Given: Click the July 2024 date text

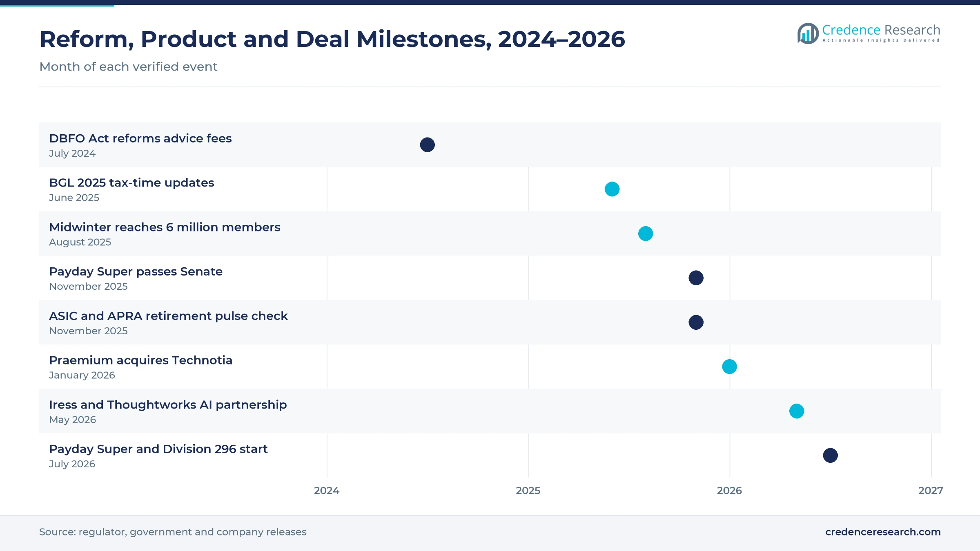Looking at the screenshot, I should pos(72,153).
